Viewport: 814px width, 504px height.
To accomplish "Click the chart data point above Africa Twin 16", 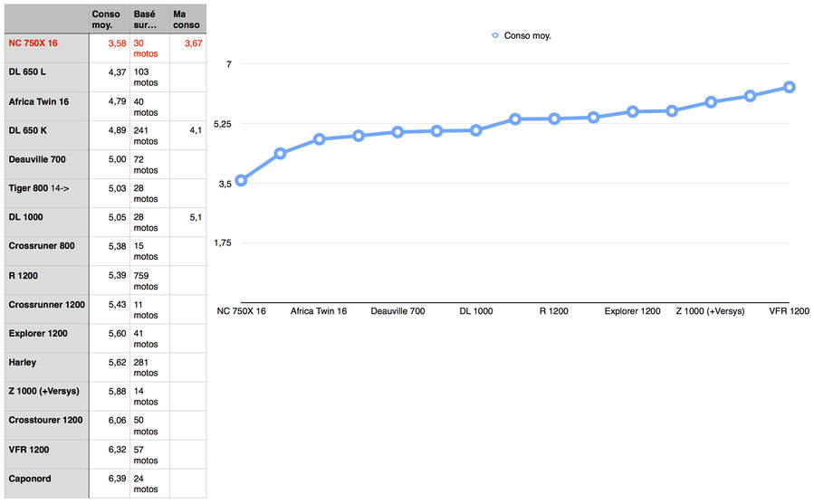I will pos(320,139).
